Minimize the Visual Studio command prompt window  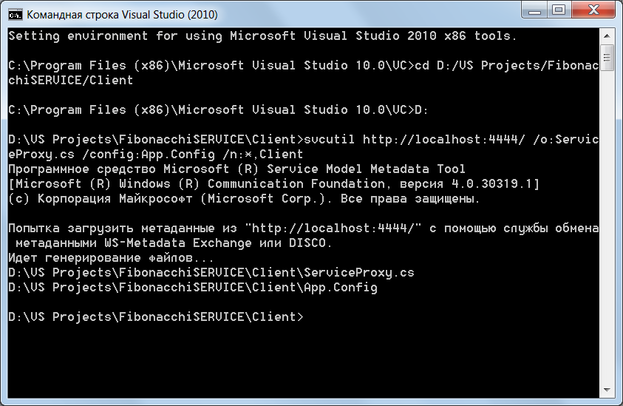pyautogui.click(x=532, y=12)
